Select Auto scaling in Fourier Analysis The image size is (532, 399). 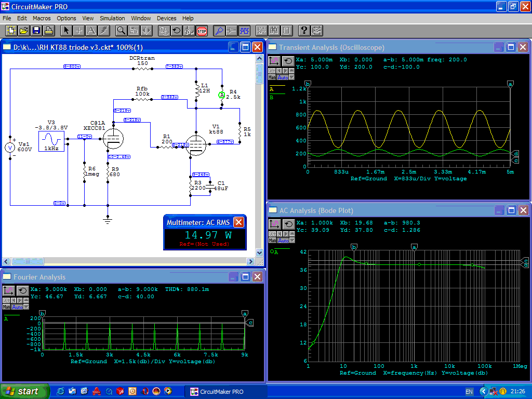point(17,307)
